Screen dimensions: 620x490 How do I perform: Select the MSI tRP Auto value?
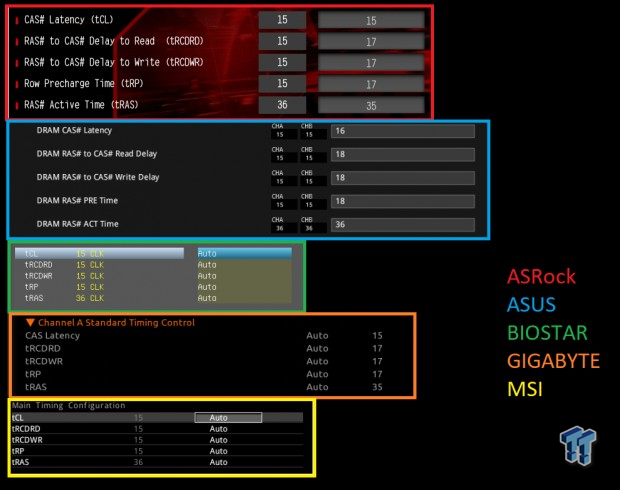218,451
